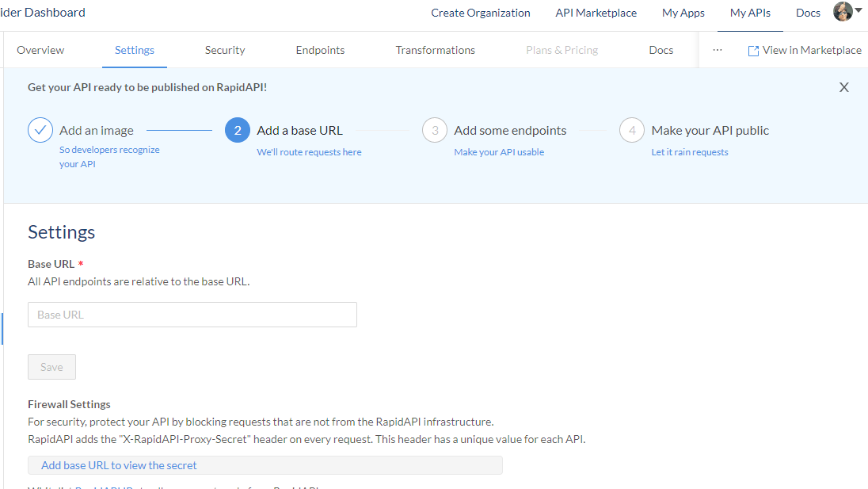The image size is (868, 489).
Task: Click the Add an image step title
Action: pyautogui.click(x=97, y=130)
